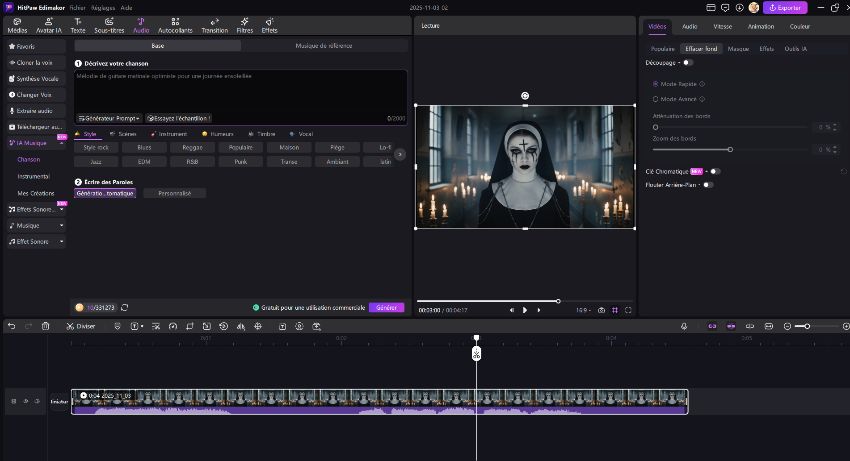850x461 pixels.
Task: Toggle the Découpage switch
Action: pos(687,63)
